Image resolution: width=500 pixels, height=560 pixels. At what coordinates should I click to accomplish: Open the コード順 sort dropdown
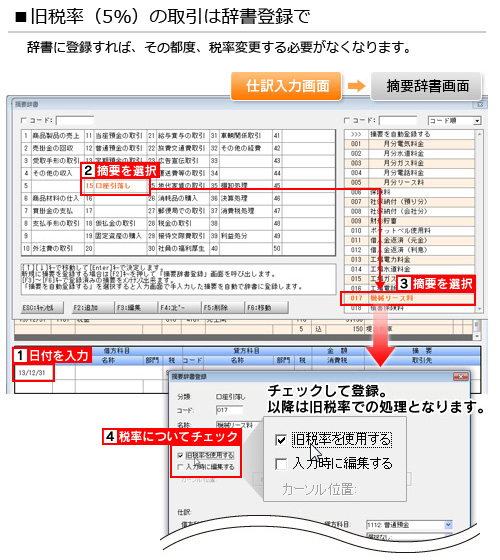click(455, 121)
